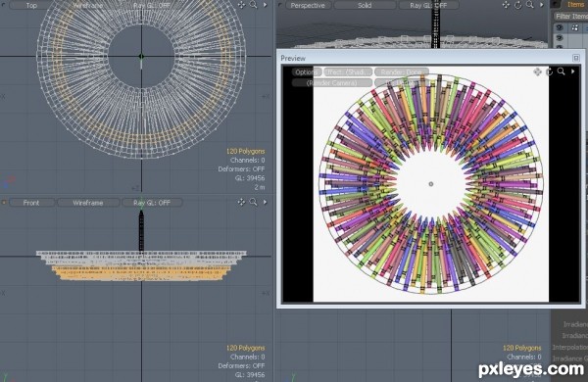Open the Perspective viewport options arrow
588x382 pixels.
542,5
